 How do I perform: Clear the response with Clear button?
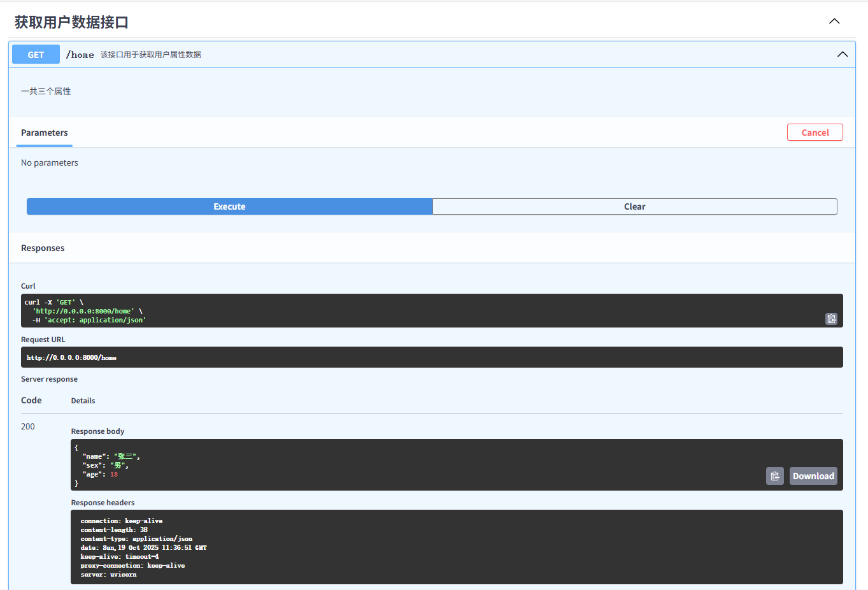point(634,206)
